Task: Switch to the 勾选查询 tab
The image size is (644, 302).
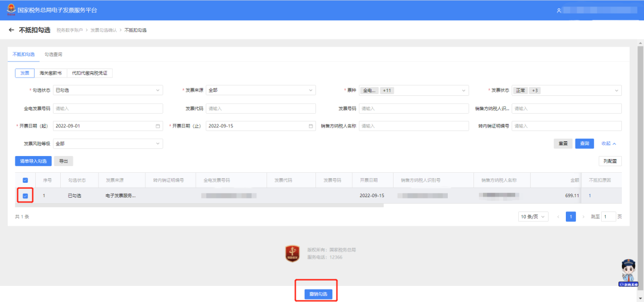Action: pos(53,54)
